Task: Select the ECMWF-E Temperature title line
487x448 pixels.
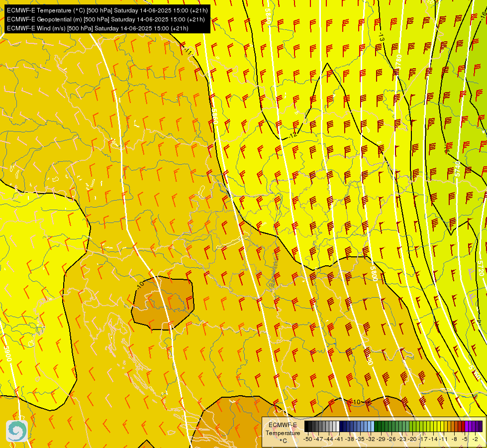Action: (107, 10)
